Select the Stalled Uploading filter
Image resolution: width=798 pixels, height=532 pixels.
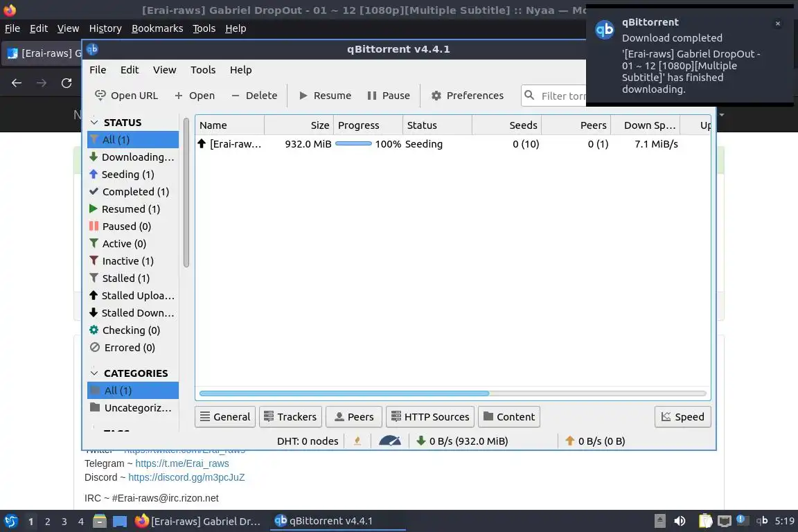(x=133, y=295)
